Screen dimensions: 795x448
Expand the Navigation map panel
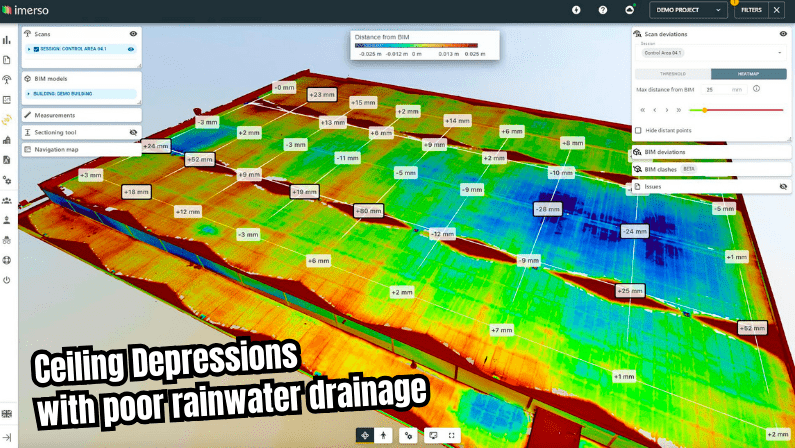tap(82, 150)
